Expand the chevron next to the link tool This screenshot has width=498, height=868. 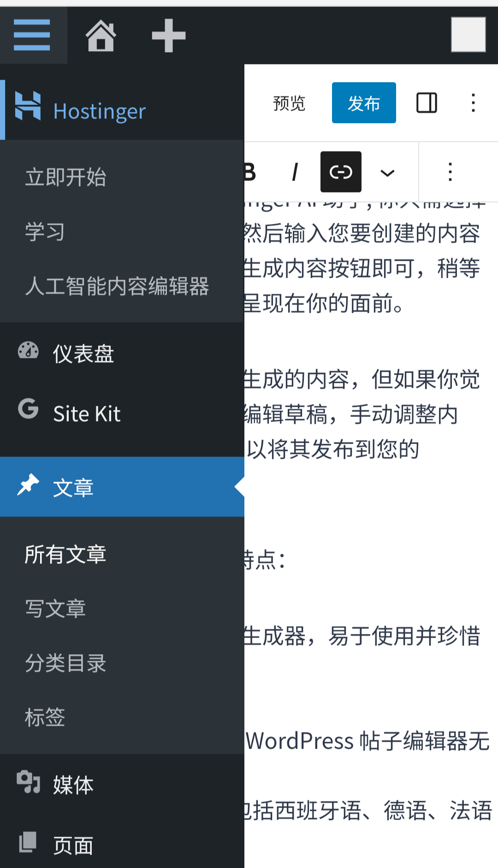click(x=387, y=171)
